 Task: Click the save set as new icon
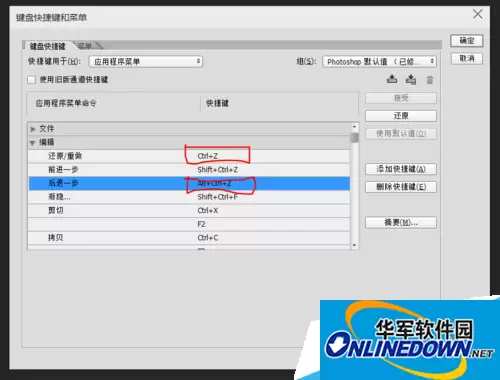(x=411, y=80)
